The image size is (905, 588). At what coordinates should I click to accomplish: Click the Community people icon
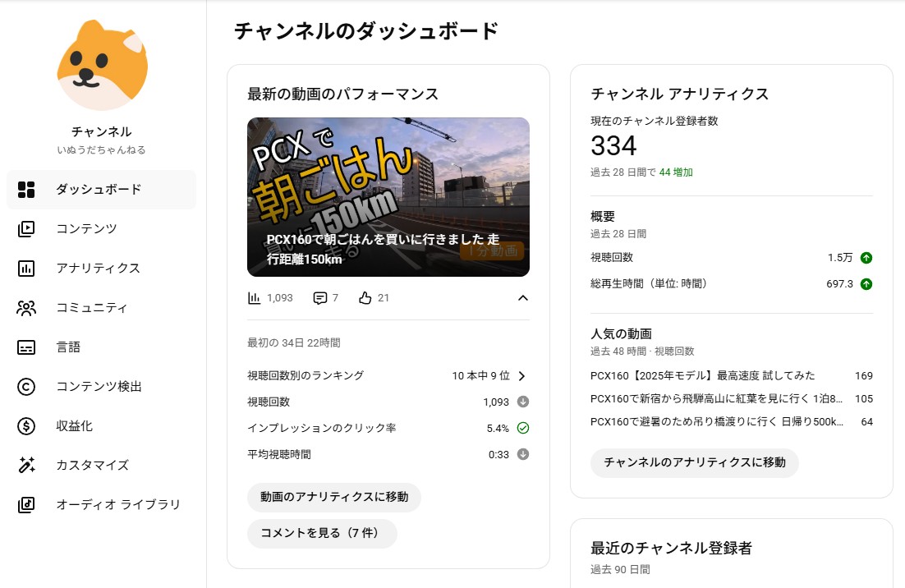pos(26,308)
